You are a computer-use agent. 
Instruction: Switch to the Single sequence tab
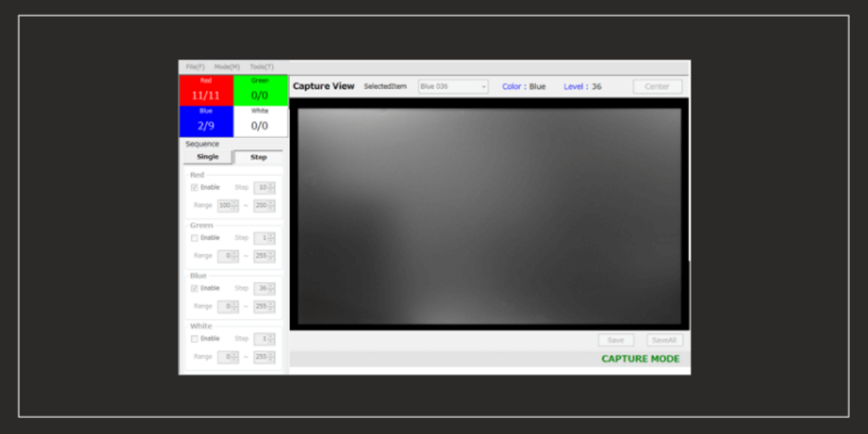pos(208,157)
